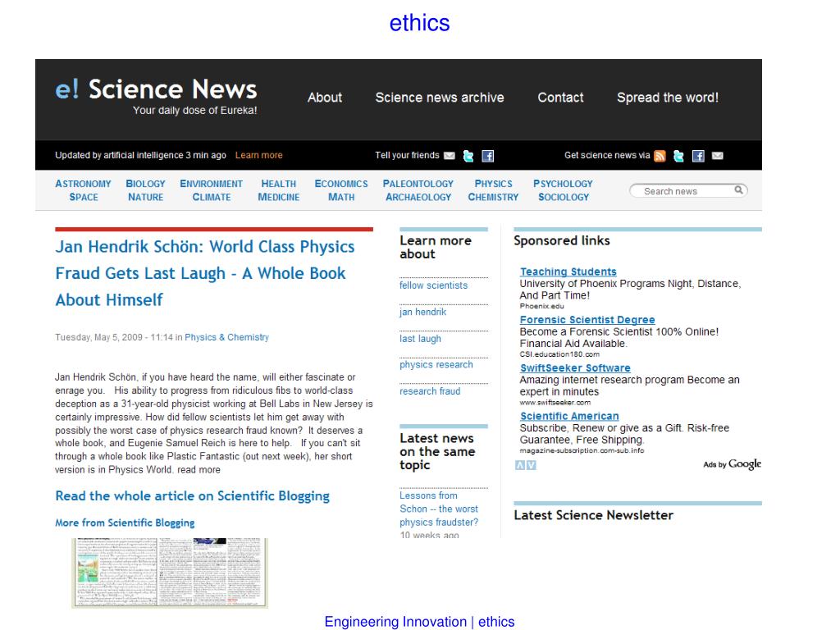Image resolution: width=840 pixels, height=630 pixels.
Task: Click the Search news input field
Action: (688, 190)
